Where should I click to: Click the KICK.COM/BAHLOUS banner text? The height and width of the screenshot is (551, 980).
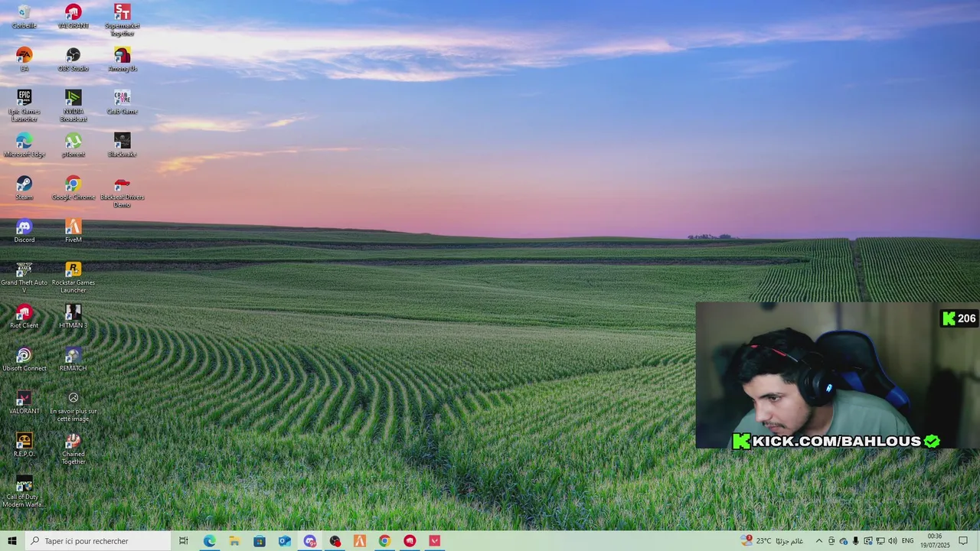(x=837, y=441)
